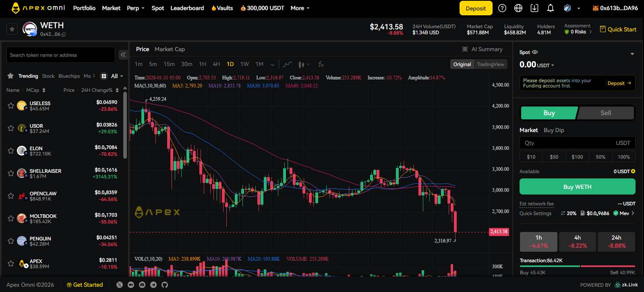Open the chart indicators fx icon

point(321,64)
